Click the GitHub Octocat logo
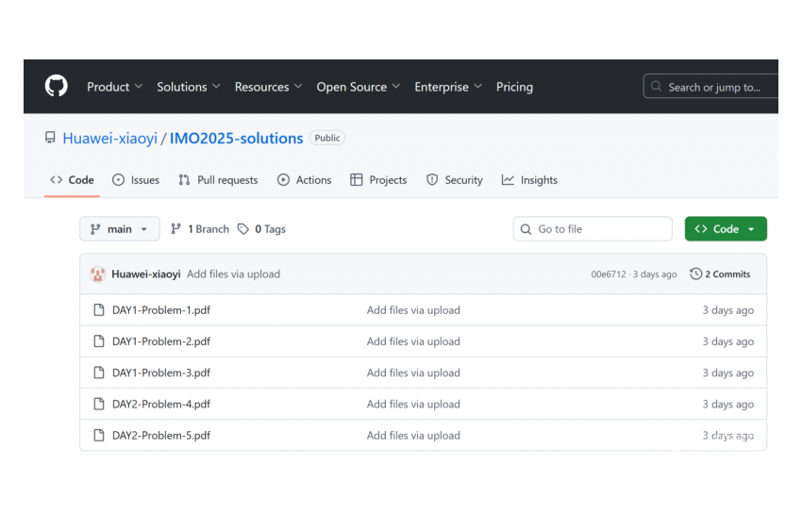This screenshot has height=532, width=802. pos(56,86)
